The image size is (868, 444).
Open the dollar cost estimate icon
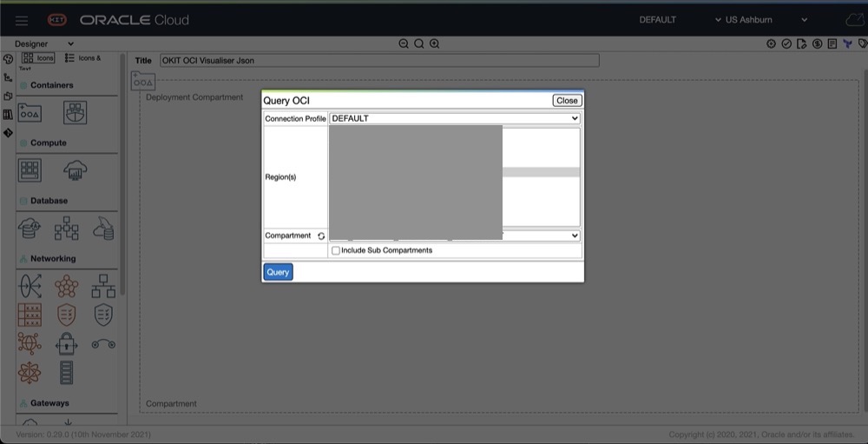pos(817,43)
